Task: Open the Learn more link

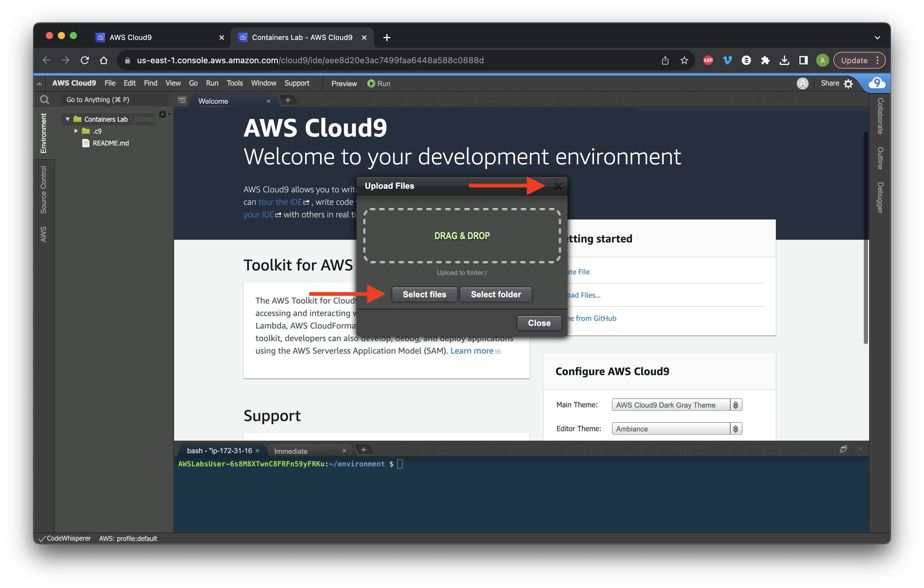Action: [472, 350]
